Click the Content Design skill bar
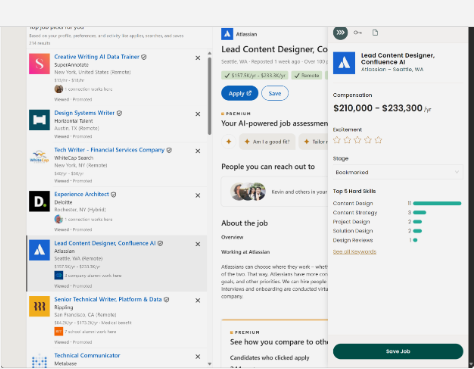 pos(437,203)
